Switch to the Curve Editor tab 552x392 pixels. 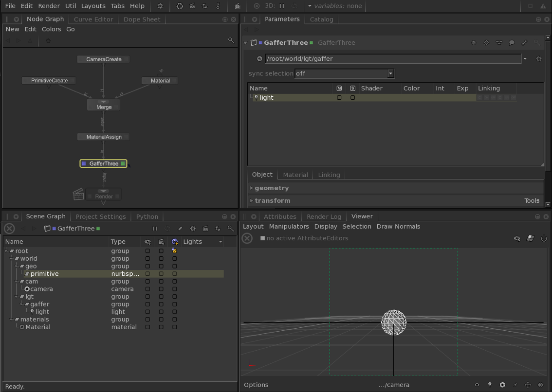(x=93, y=19)
